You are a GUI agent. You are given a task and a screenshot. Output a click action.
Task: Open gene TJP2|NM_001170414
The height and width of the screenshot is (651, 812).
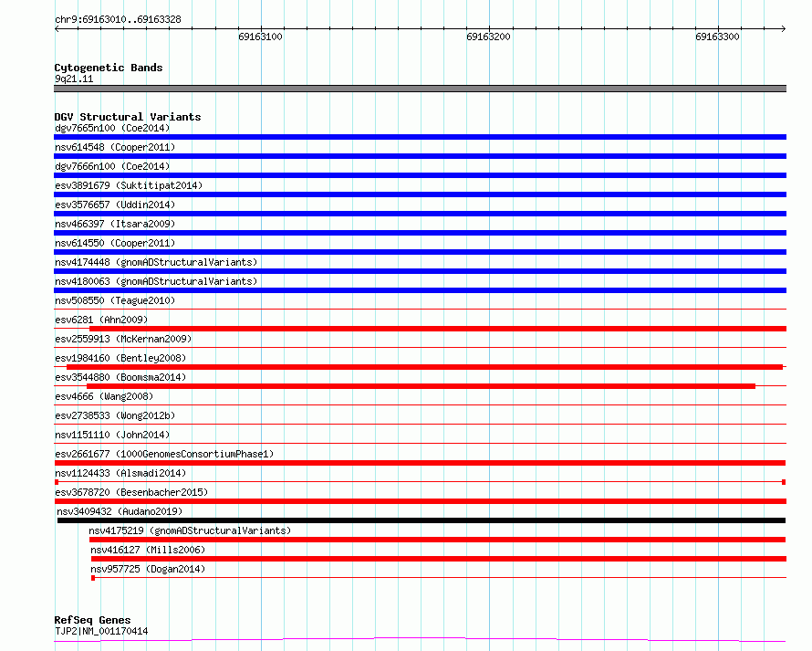101,631
